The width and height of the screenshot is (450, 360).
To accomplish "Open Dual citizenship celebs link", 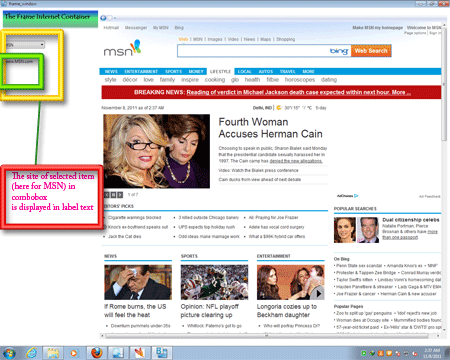I will pyautogui.click(x=411, y=220).
